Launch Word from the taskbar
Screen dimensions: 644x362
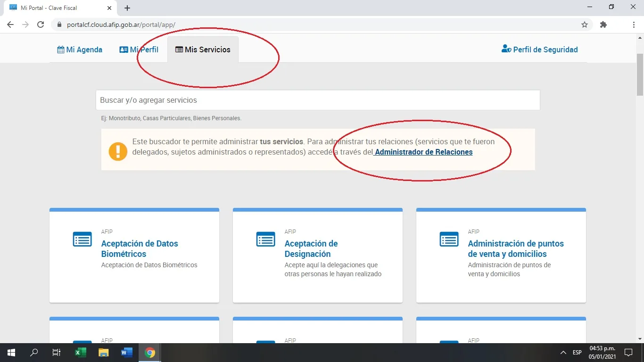point(126,352)
